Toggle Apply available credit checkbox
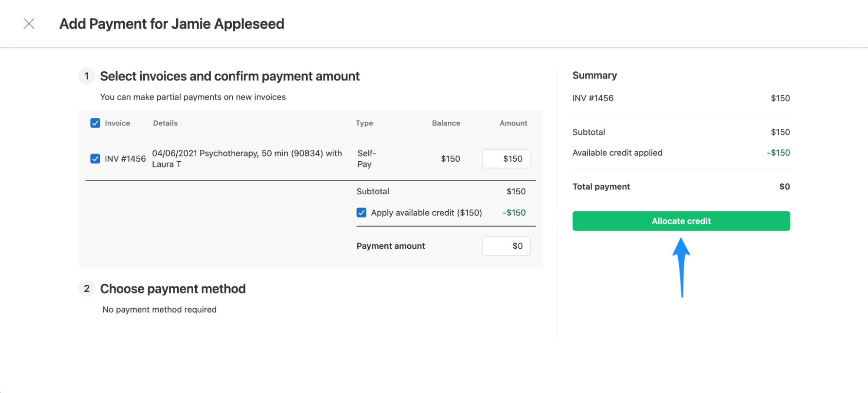The height and width of the screenshot is (393, 868). (361, 213)
